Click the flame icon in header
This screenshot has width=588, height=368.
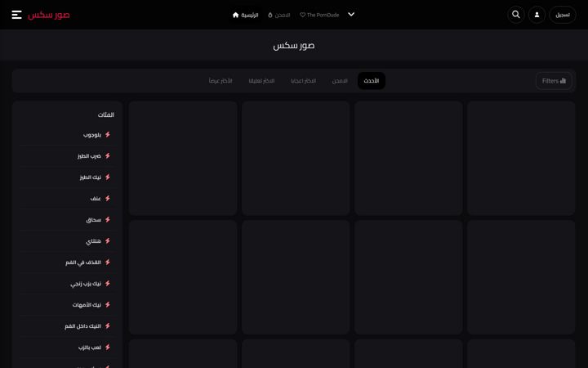point(270,15)
